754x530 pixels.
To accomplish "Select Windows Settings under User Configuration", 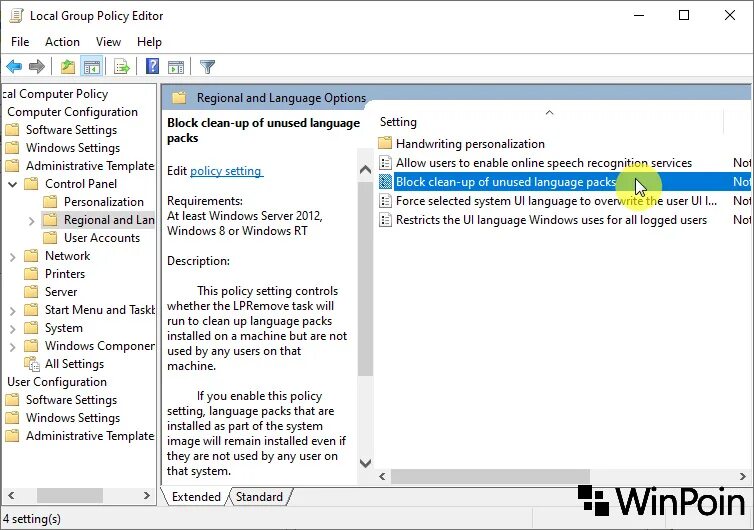I will 73,417.
